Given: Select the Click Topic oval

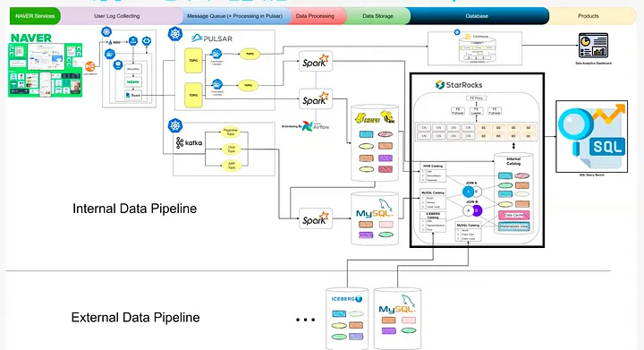Looking at the screenshot, I should (x=232, y=149).
